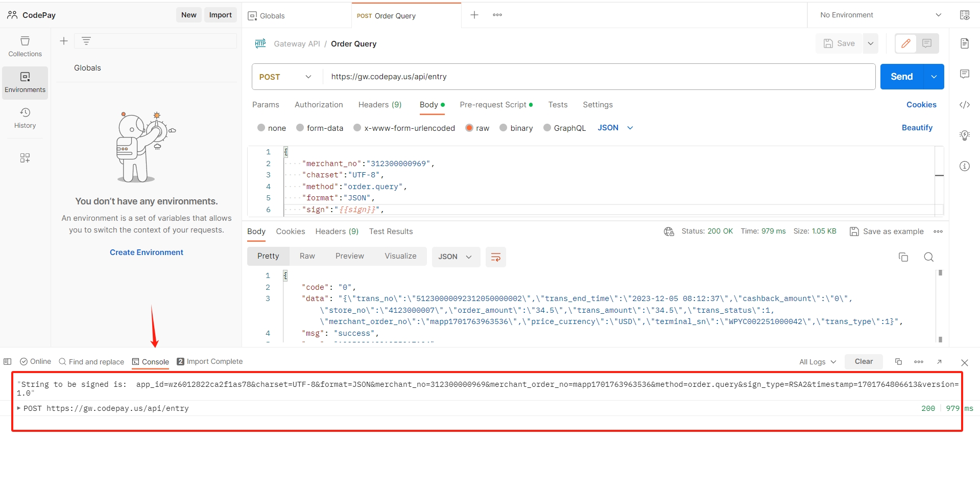The image size is (980, 486).
Task: Switch to the Authorization tab
Action: tap(318, 105)
